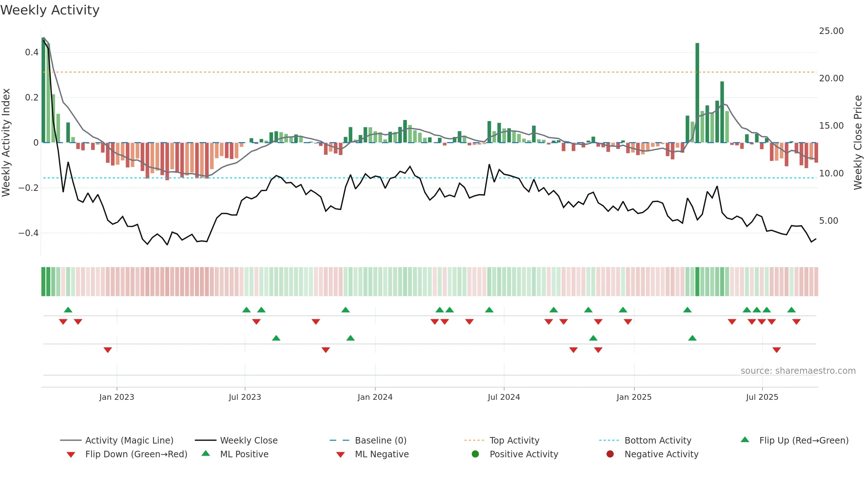This screenshot has height=488, width=868.
Task: Toggle the Baseline (0) legend entry
Action: tap(368, 440)
